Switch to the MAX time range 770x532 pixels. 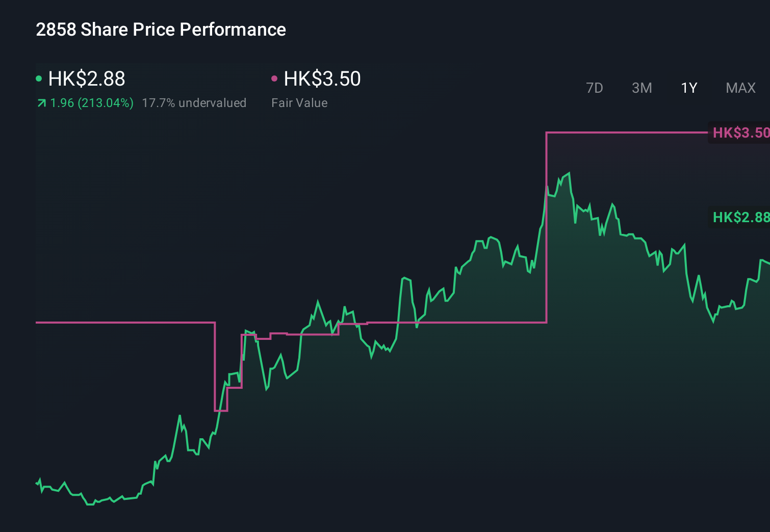[740, 88]
